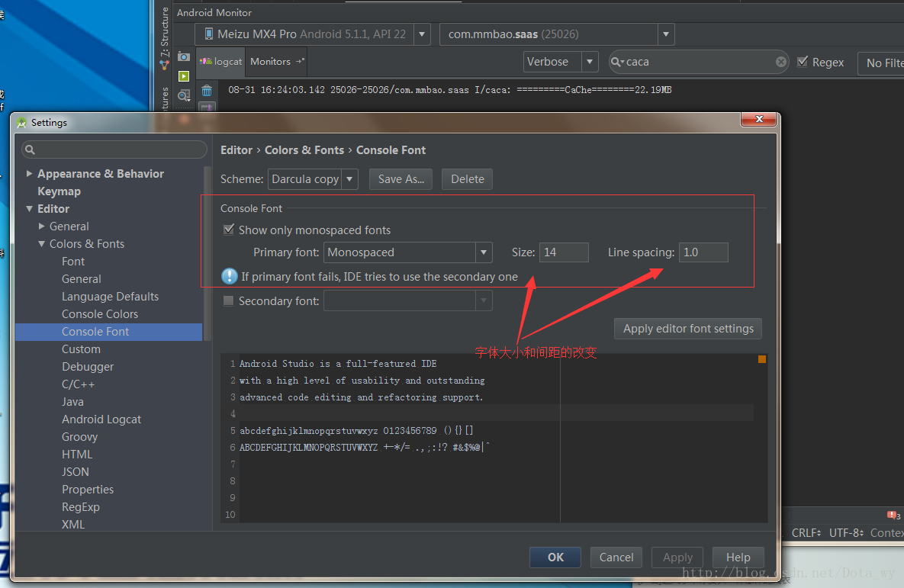Click the settings tree scrollbar

click(208, 254)
